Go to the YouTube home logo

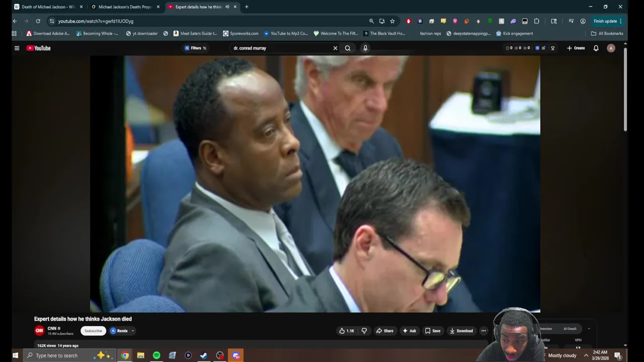point(39,48)
